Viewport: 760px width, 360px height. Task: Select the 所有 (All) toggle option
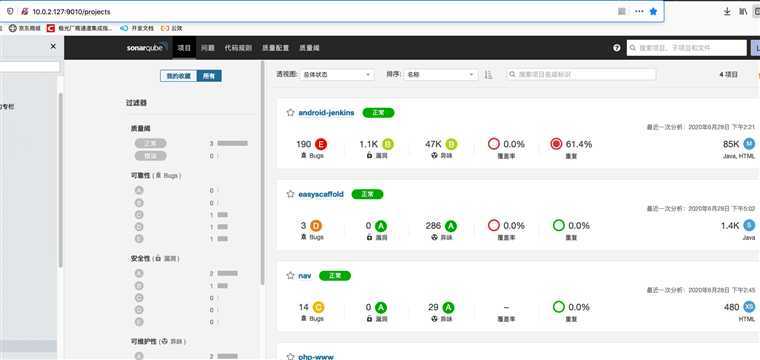click(x=209, y=76)
